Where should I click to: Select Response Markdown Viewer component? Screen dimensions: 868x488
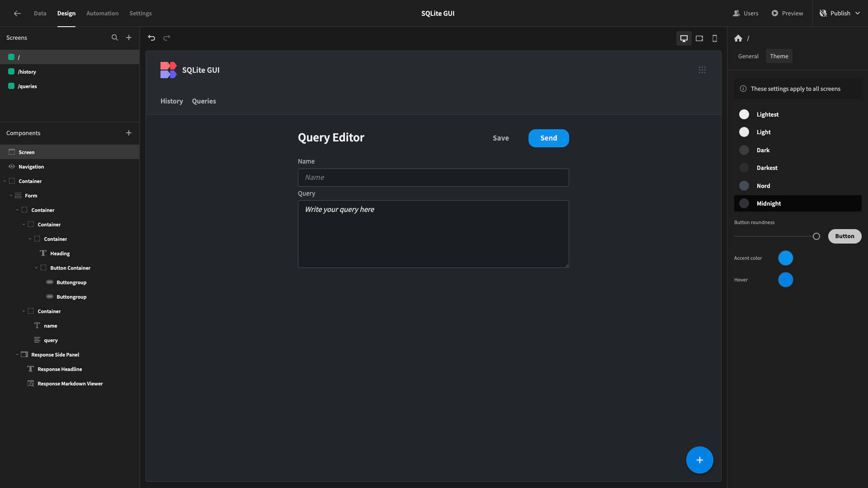pos(70,384)
